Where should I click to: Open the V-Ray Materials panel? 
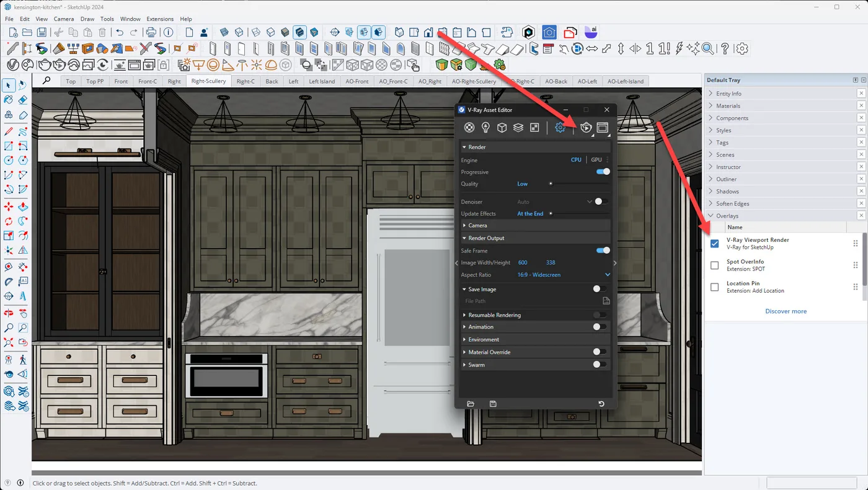pyautogui.click(x=469, y=127)
